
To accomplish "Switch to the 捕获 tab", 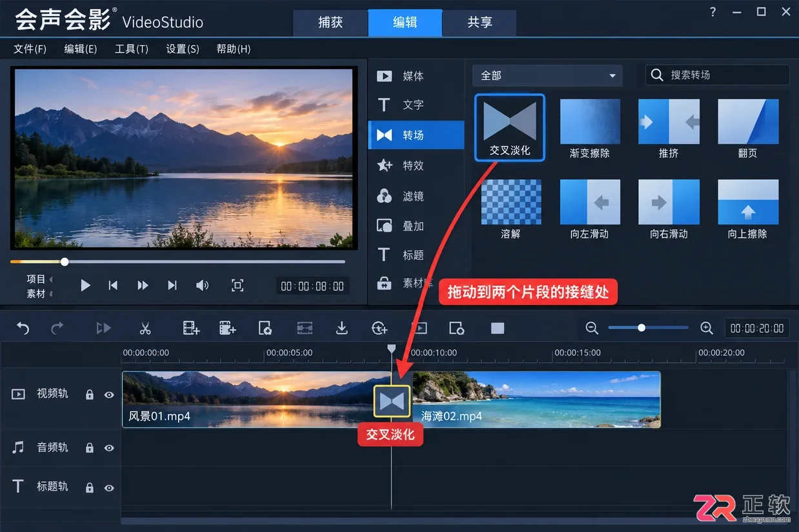I will [x=330, y=23].
